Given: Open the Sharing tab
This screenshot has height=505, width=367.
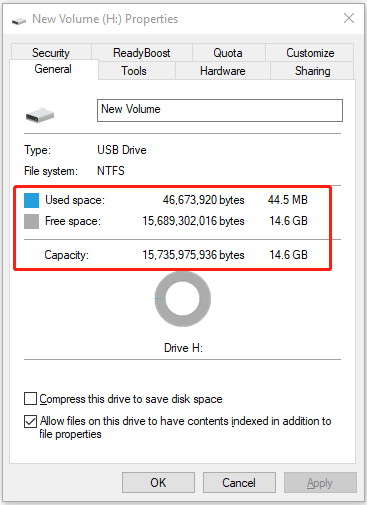Looking at the screenshot, I should [312, 71].
